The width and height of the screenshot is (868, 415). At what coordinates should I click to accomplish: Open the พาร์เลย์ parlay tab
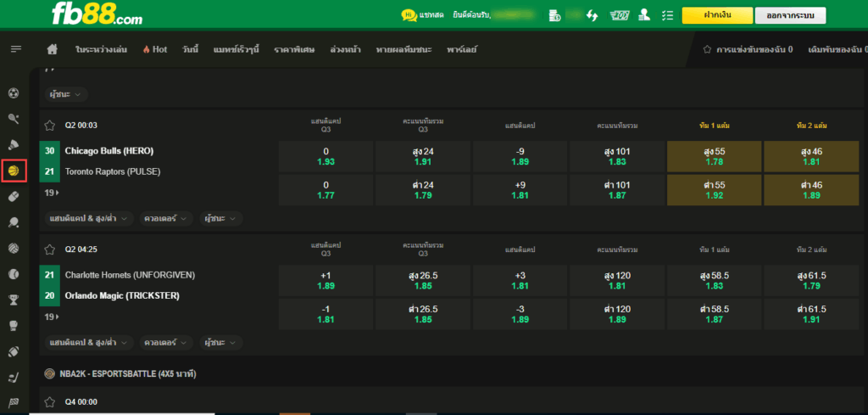pyautogui.click(x=462, y=49)
